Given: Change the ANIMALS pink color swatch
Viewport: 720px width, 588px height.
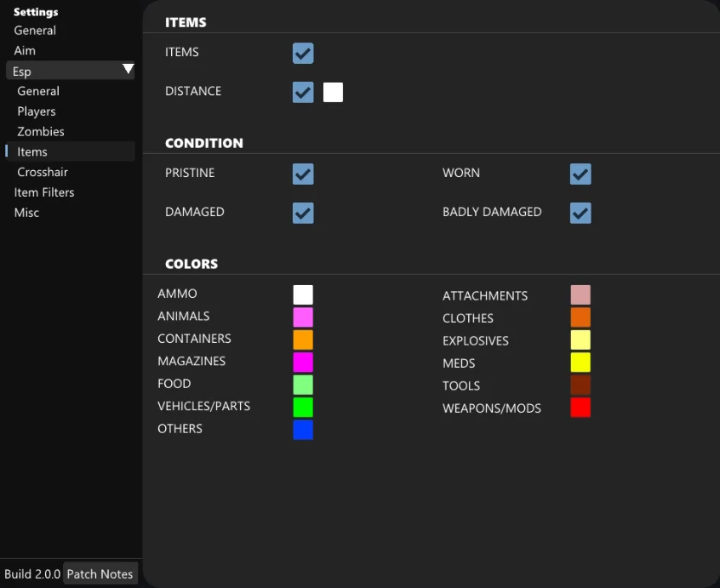Looking at the screenshot, I should point(303,317).
